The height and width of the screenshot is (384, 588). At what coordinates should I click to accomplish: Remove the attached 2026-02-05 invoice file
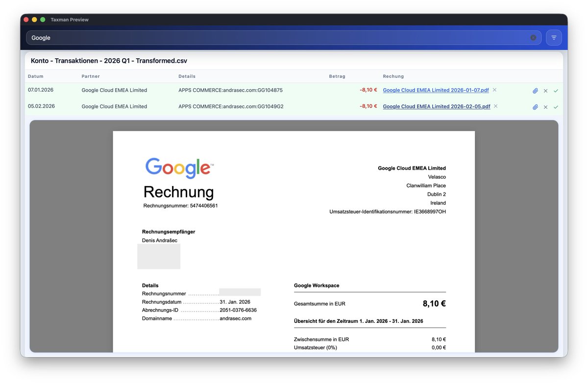495,106
